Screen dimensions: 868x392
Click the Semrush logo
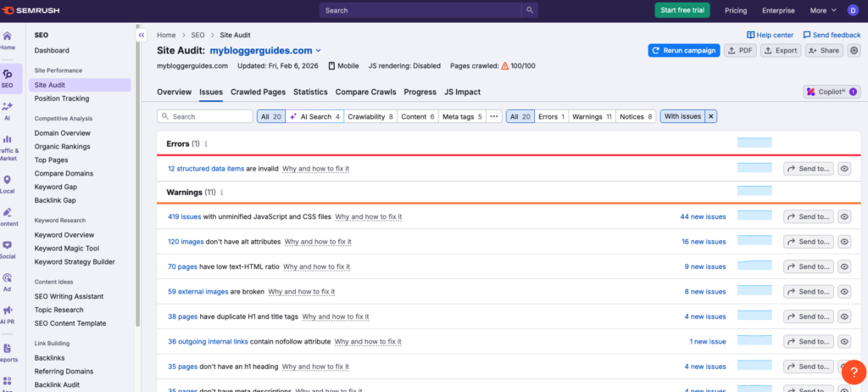[30, 10]
